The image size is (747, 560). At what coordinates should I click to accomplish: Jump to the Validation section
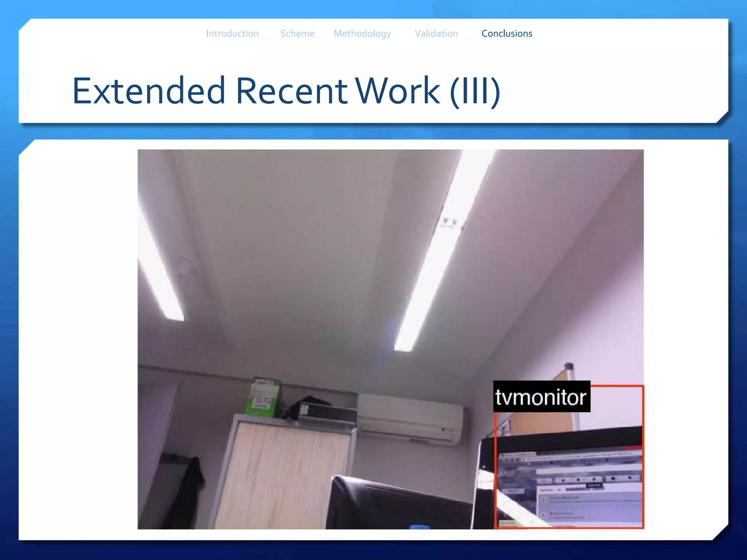(436, 34)
